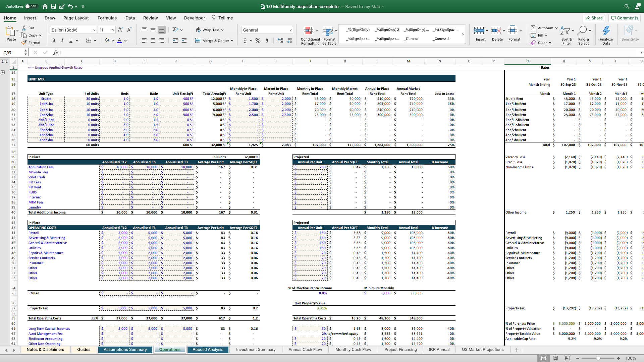Viewport: 644px width, 362px height.
Task: Click the Share button
Action: tap(594, 18)
